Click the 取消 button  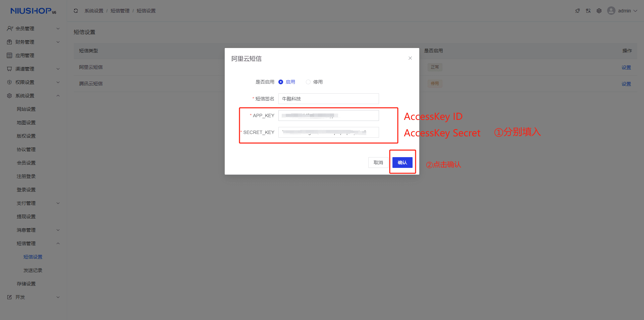378,163
